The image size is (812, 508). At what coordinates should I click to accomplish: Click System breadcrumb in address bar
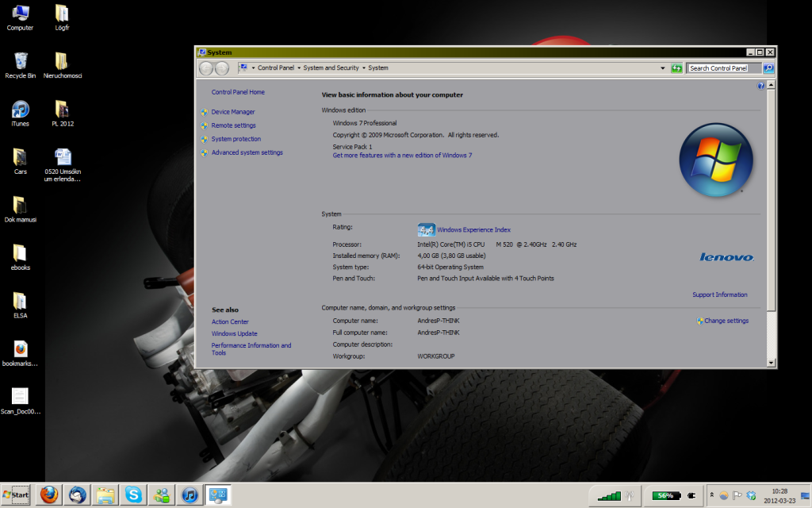(378, 68)
